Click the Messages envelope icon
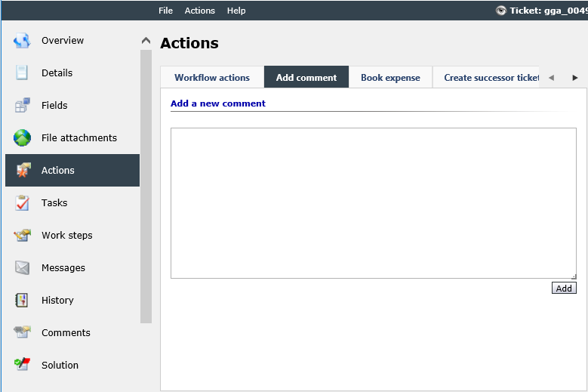This screenshot has width=588, height=392. (x=22, y=268)
